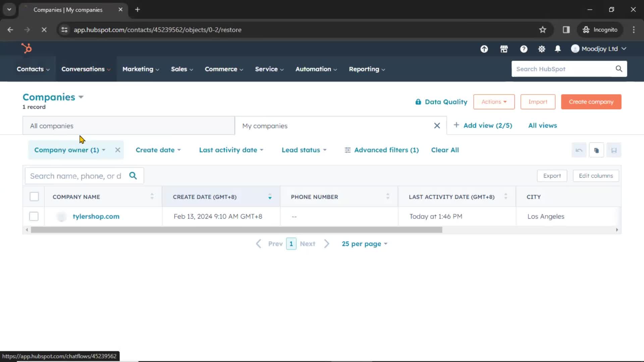Viewport: 644px width, 362px height.
Task: Click the previous page chevron
Action: pyautogui.click(x=258, y=244)
